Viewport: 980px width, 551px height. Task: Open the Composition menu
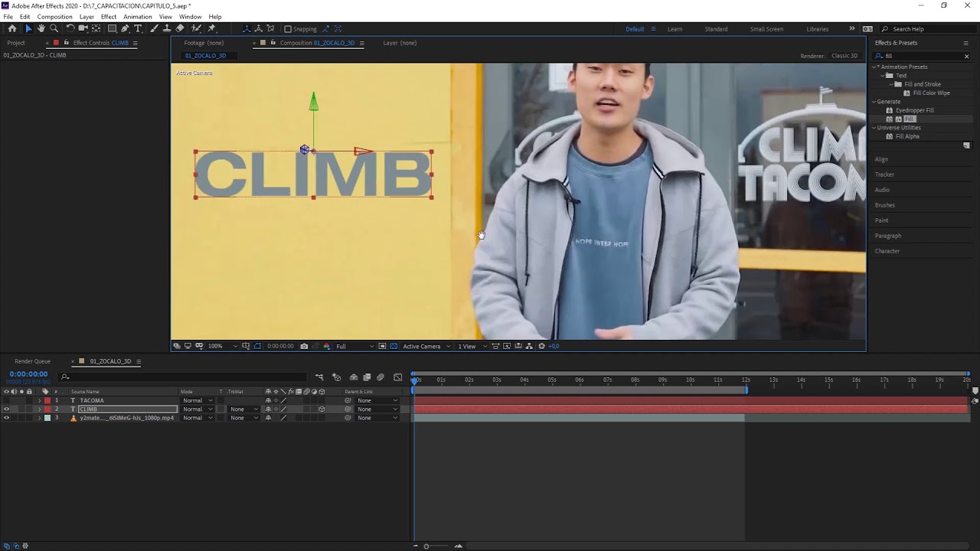point(54,17)
